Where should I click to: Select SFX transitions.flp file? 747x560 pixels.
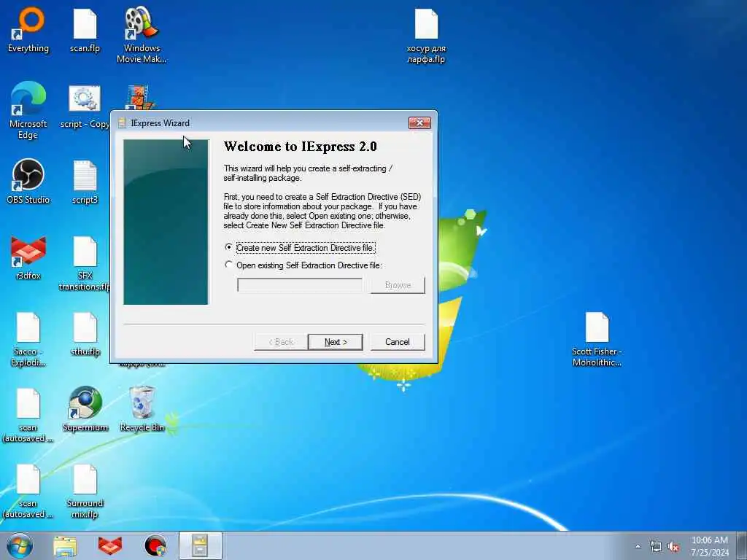pos(85,263)
